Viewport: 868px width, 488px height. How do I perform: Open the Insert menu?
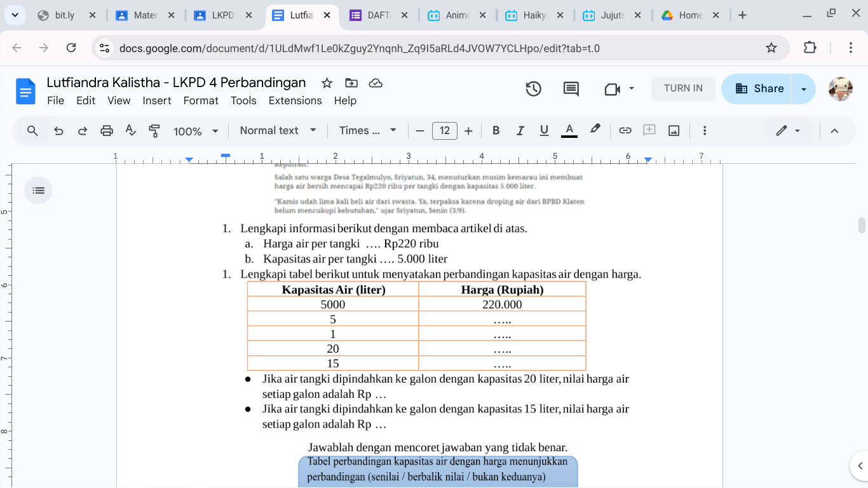pyautogui.click(x=157, y=100)
